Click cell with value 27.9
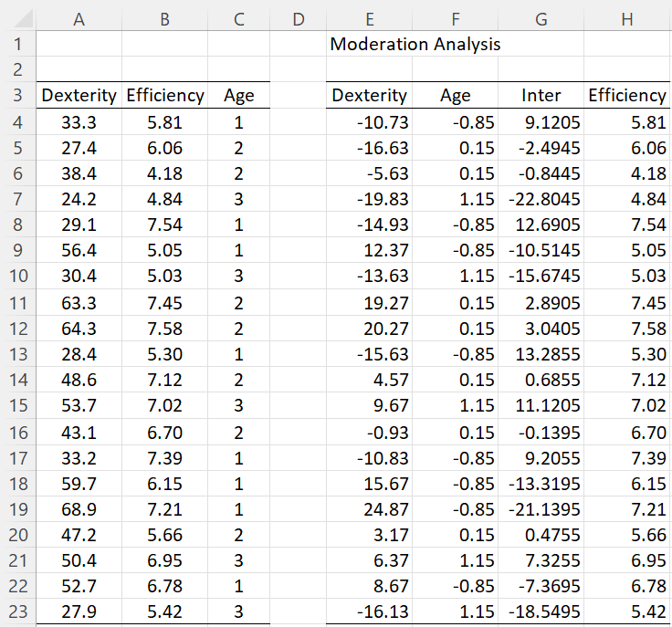The height and width of the screenshot is (627, 672). pos(79,611)
